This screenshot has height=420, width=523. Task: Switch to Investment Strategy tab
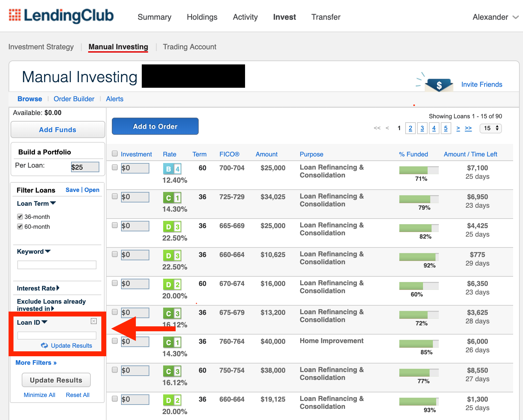(41, 47)
